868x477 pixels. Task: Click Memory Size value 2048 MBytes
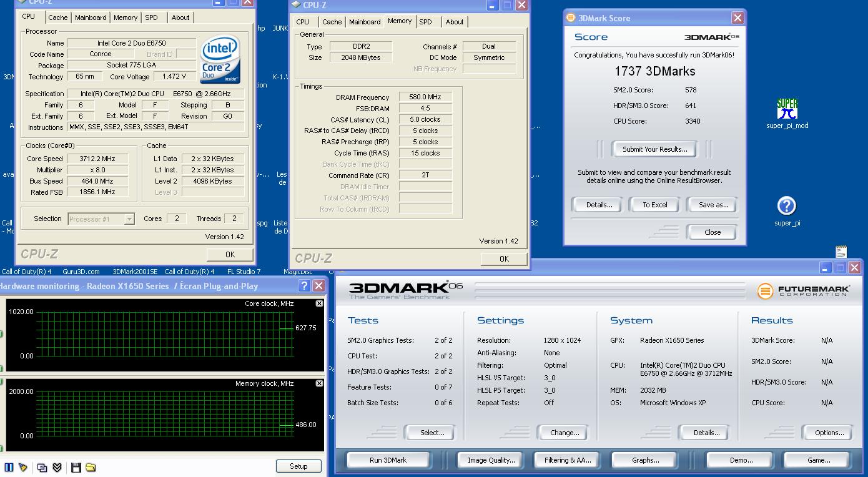click(361, 57)
